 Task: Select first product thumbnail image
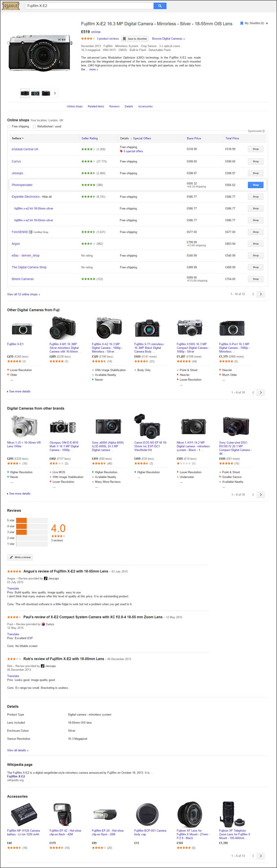tap(25, 93)
